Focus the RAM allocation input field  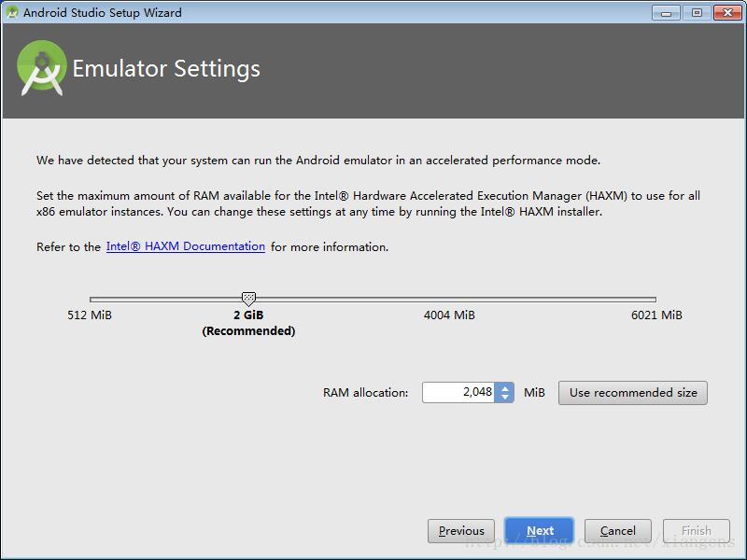458,392
